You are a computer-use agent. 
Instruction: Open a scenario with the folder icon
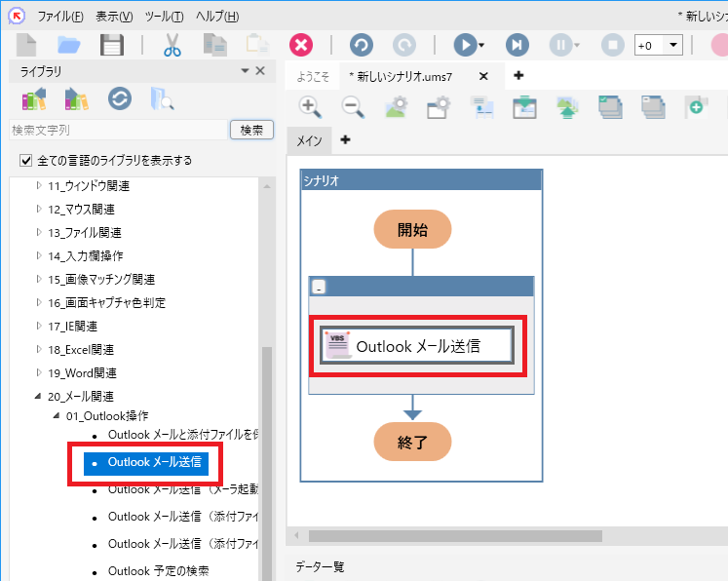(x=69, y=45)
